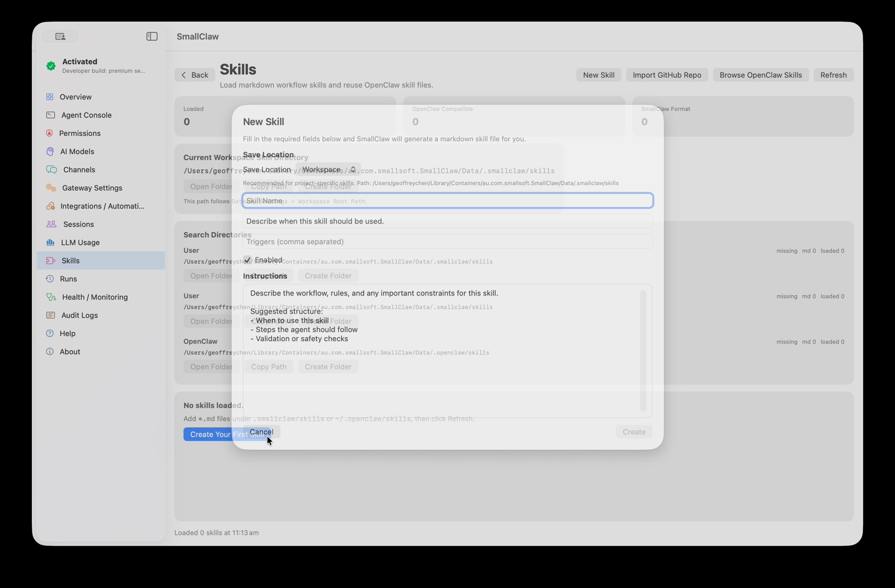
Task: Toggle the sidebar panel icon
Action: point(152,36)
